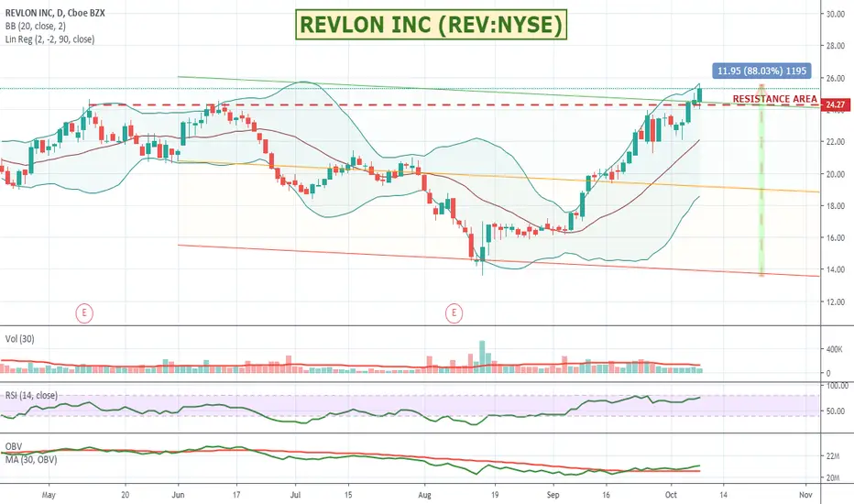This screenshot has width=854, height=504.
Task: Click the RESISTANCE AREA text label
Action: 774,99
